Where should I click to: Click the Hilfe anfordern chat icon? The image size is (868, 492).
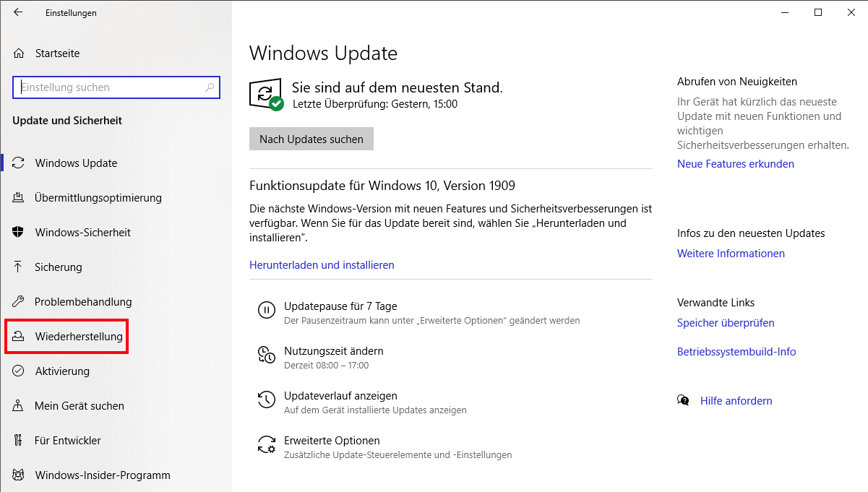(683, 400)
